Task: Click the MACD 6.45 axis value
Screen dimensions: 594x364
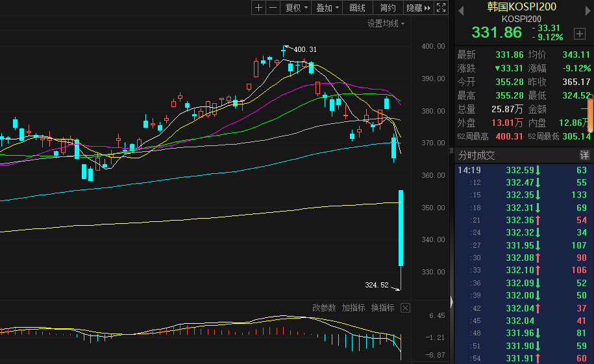Action: [x=437, y=315]
